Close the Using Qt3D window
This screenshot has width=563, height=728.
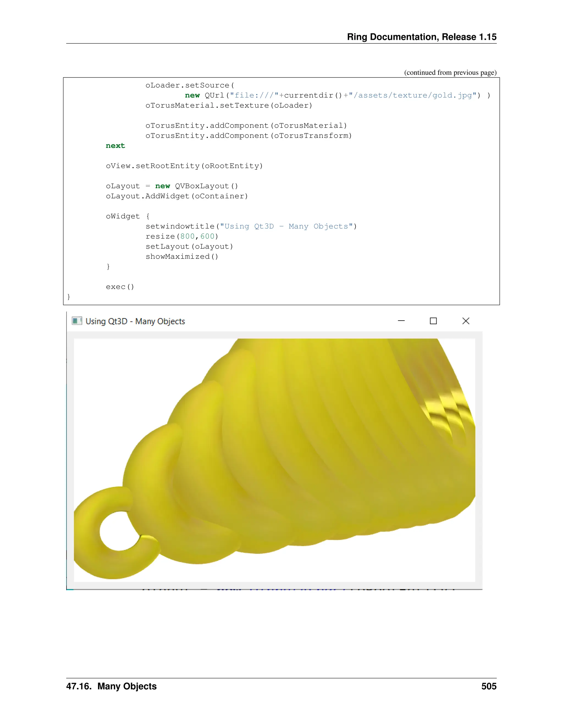pyautogui.click(x=466, y=321)
